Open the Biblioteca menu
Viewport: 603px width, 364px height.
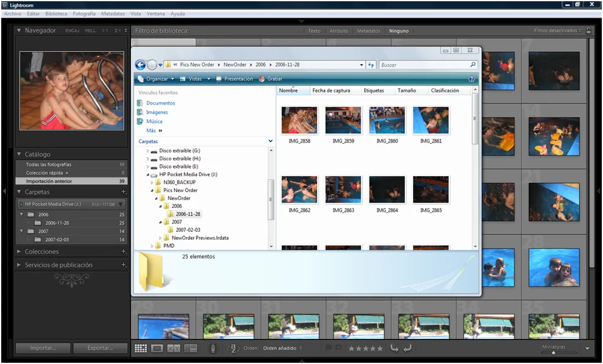click(x=56, y=13)
